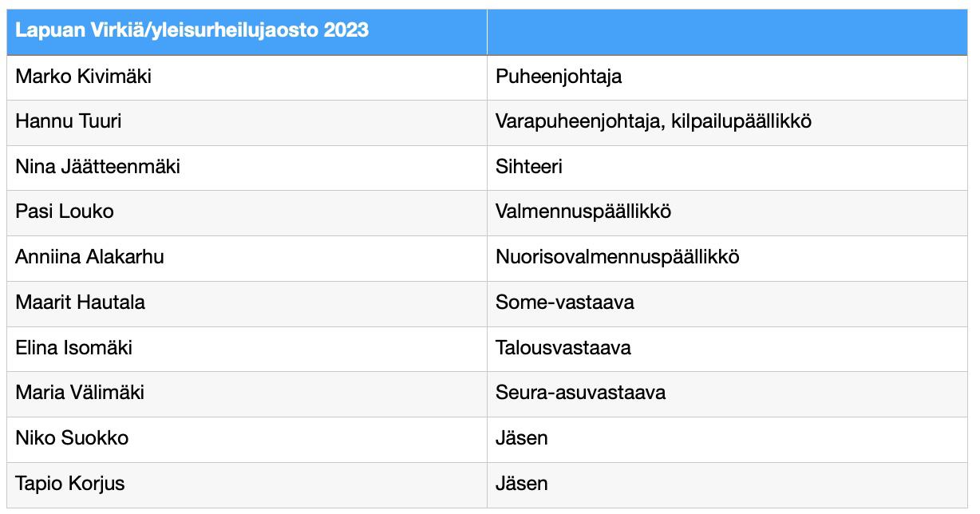Click the Talousvastaava cell

[x=727, y=349]
